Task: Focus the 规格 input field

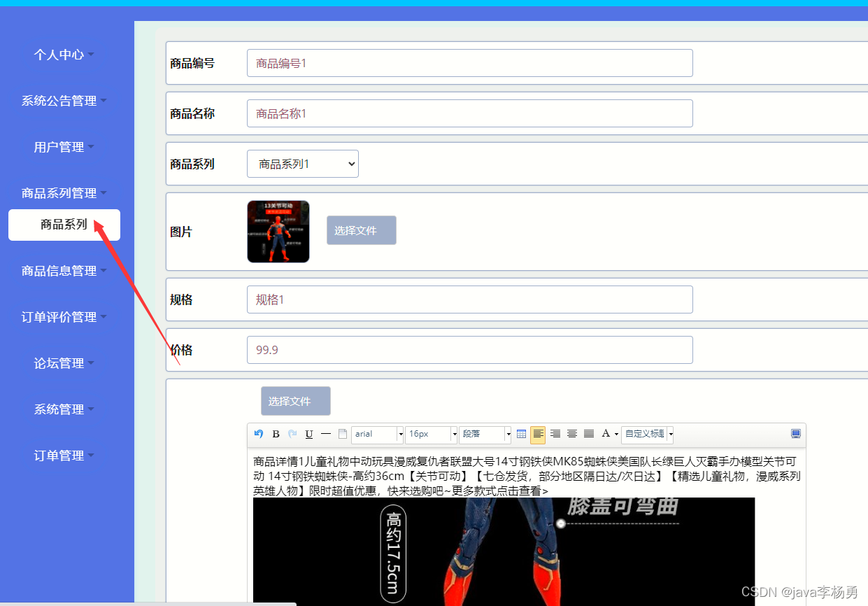Action: click(470, 300)
